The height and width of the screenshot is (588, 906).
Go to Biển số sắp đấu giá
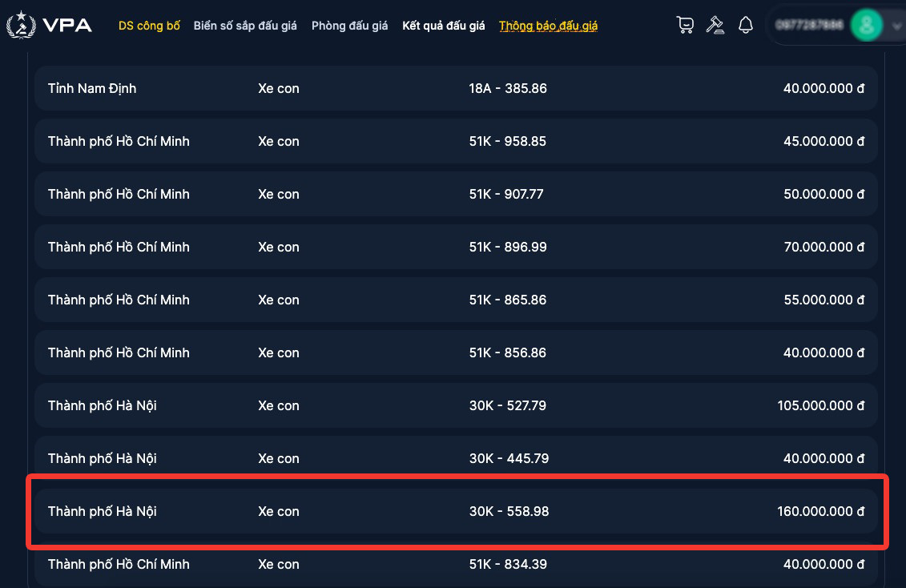click(x=245, y=26)
